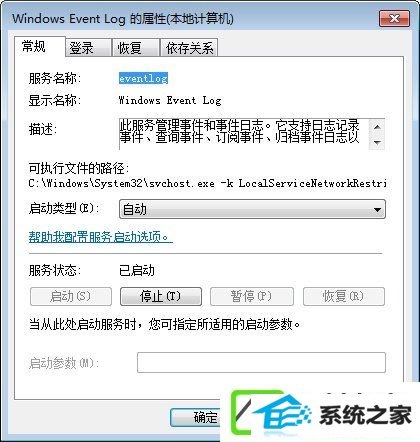Select the 依存关系 tab
This screenshot has height=442, width=420.
189,48
